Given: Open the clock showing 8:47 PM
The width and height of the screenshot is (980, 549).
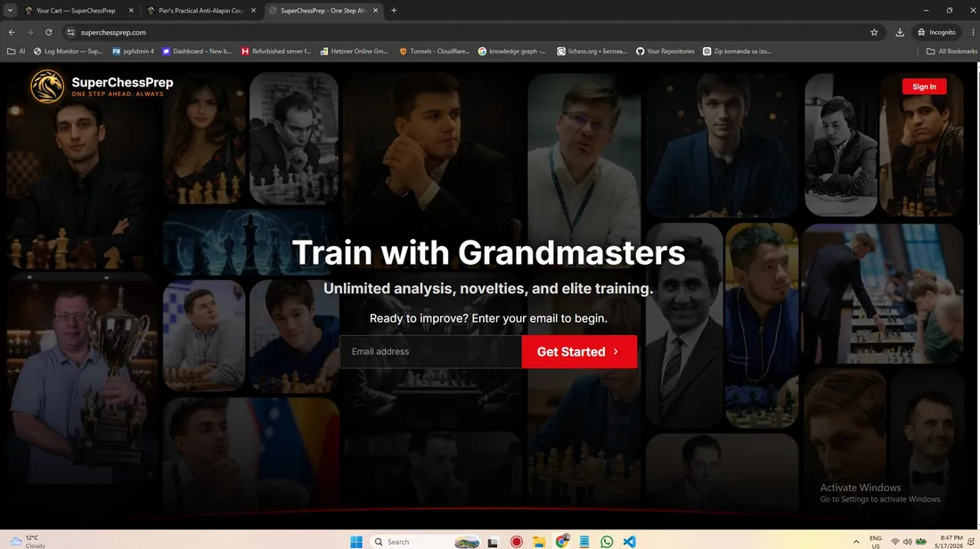Looking at the screenshot, I should [949, 542].
